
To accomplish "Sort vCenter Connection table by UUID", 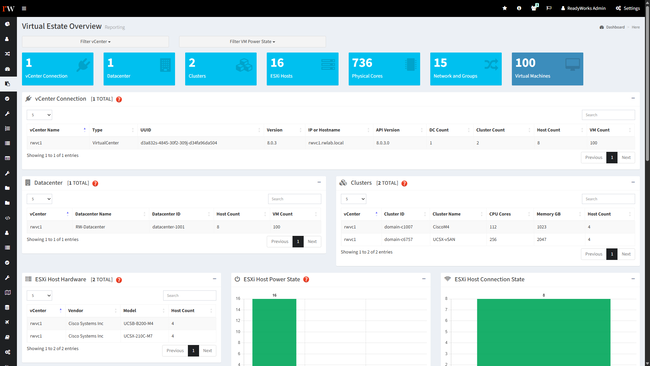I will [x=201, y=130].
